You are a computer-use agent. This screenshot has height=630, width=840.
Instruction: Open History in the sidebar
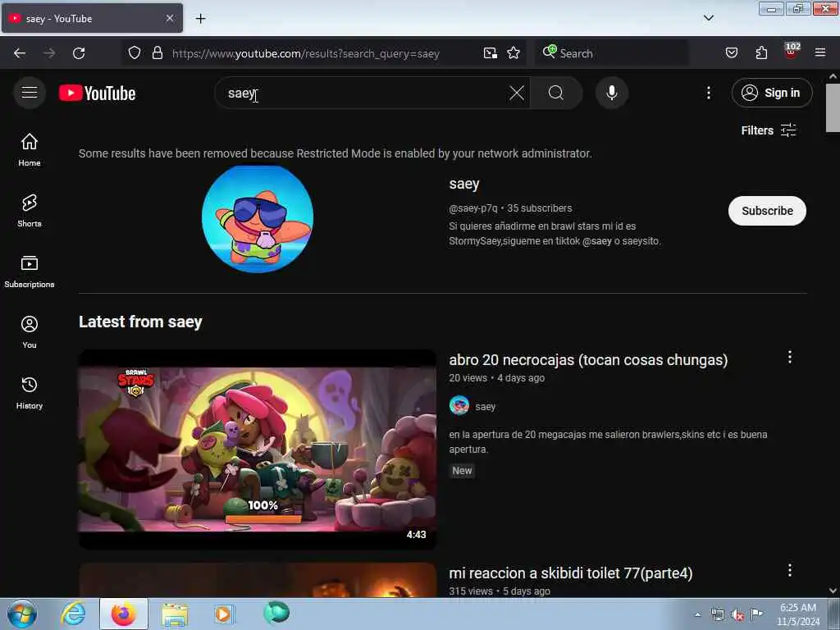coord(30,393)
